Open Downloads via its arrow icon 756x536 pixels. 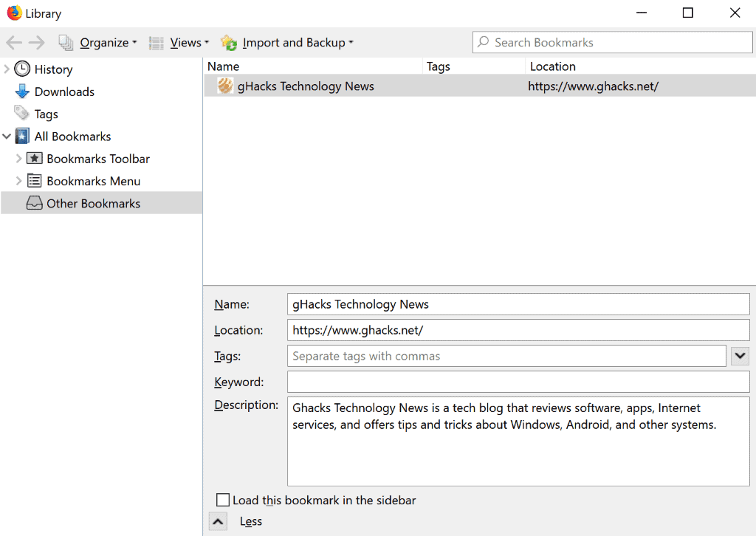tap(22, 92)
